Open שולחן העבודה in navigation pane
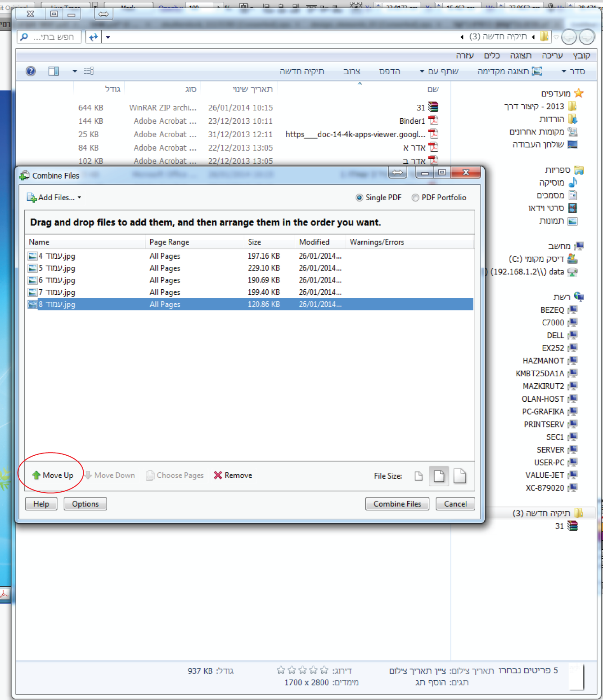The height and width of the screenshot is (700, 603). pos(544,144)
